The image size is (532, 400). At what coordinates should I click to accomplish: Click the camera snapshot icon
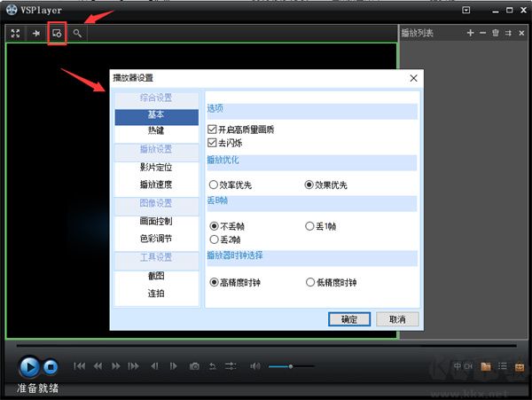tap(192, 365)
